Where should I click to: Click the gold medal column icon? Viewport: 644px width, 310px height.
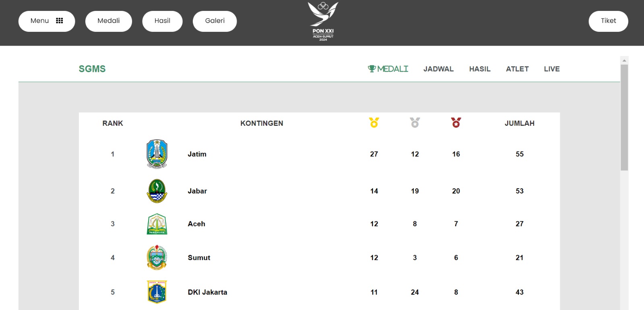374,123
